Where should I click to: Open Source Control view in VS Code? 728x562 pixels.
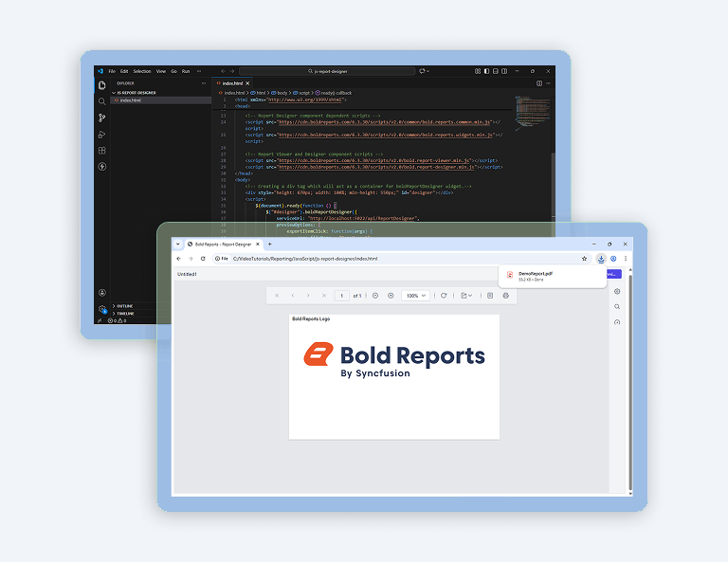[x=102, y=118]
